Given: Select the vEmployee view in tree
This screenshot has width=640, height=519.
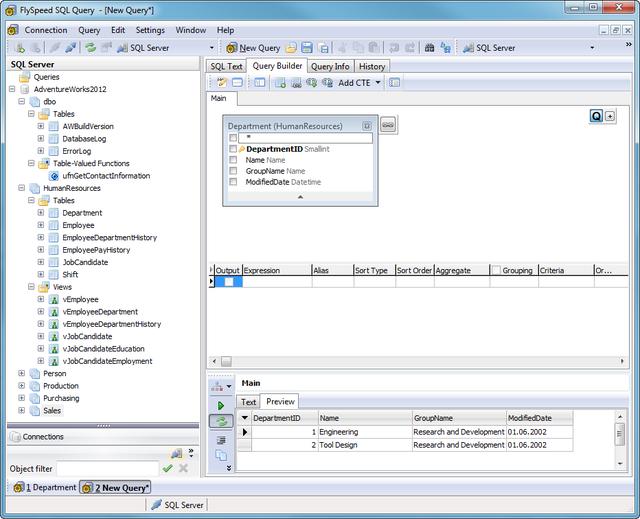Looking at the screenshot, I should [x=80, y=299].
